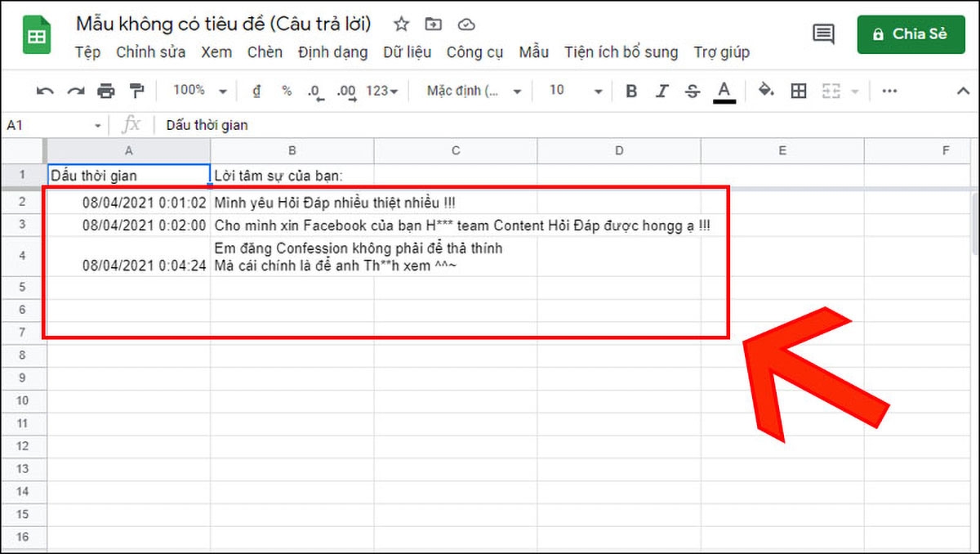980x554 pixels.
Task: Click the undo icon
Action: point(43,91)
